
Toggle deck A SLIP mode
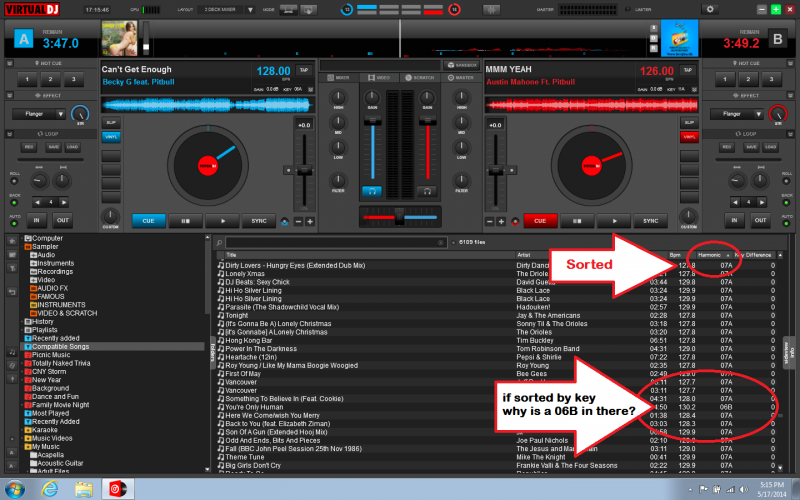coord(111,122)
